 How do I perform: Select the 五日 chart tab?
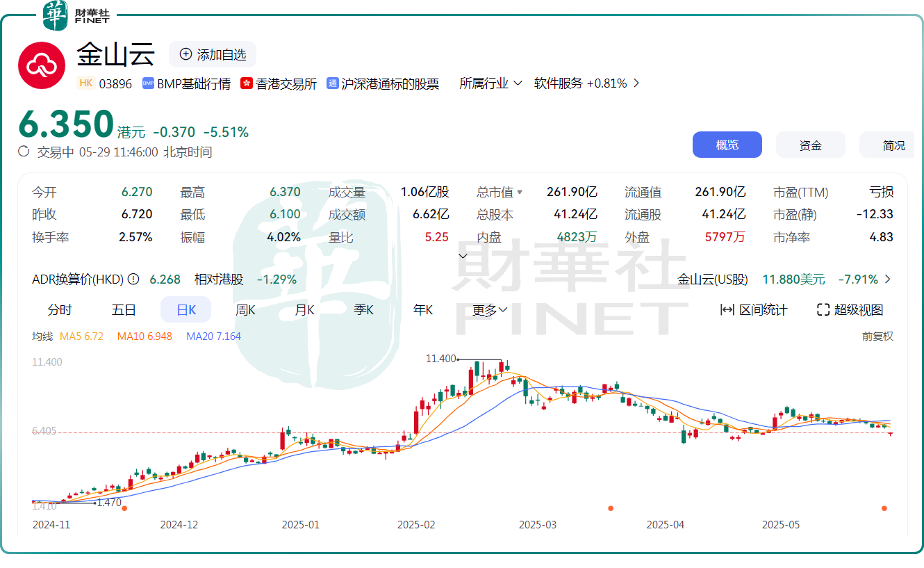(124, 310)
